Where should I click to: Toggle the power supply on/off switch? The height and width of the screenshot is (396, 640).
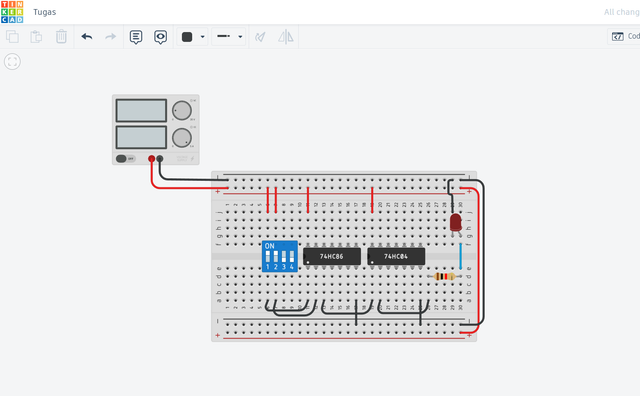coord(125,158)
